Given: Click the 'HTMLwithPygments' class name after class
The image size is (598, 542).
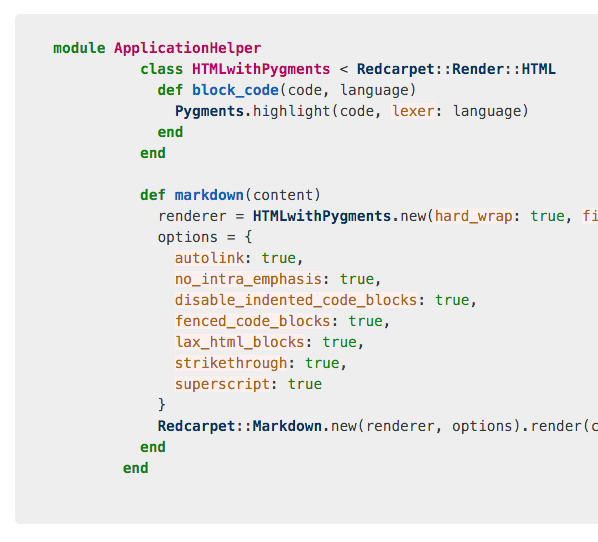Looking at the screenshot, I should coord(261,69).
